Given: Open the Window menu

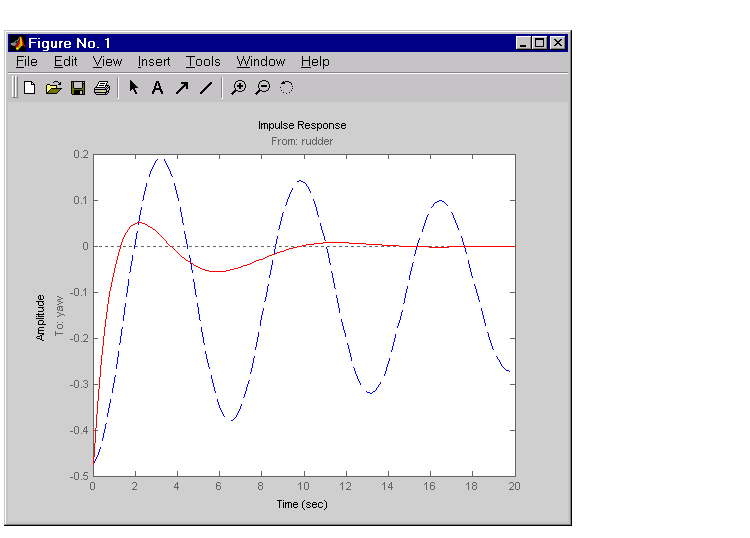Looking at the screenshot, I should (261, 62).
